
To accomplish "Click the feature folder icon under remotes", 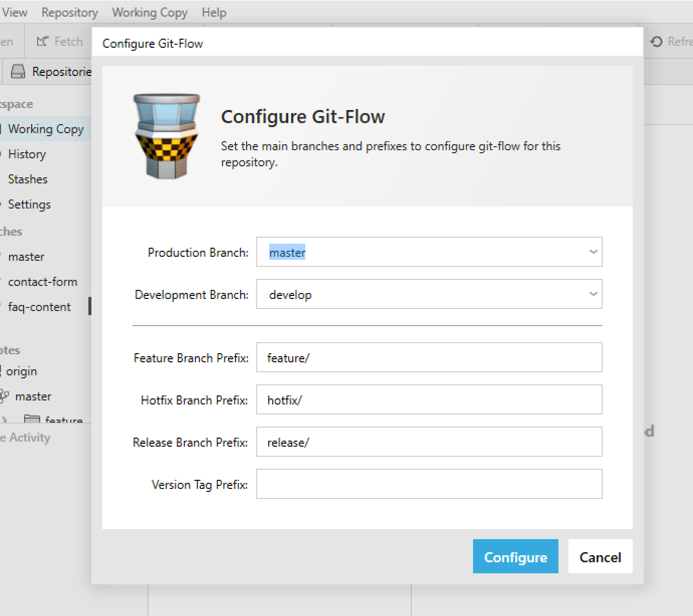I will click(x=31, y=420).
